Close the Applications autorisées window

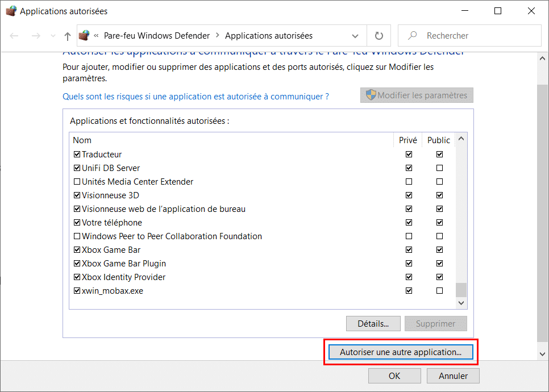[x=531, y=11]
